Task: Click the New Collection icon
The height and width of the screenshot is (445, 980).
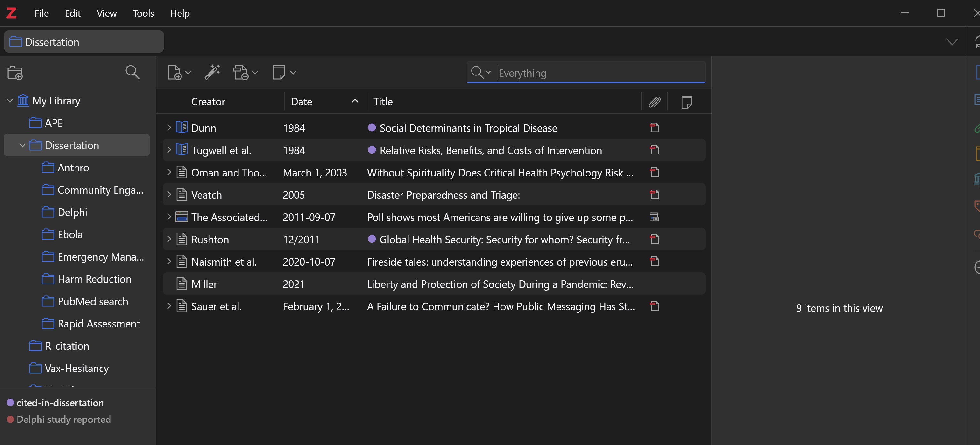Action: pos(15,72)
